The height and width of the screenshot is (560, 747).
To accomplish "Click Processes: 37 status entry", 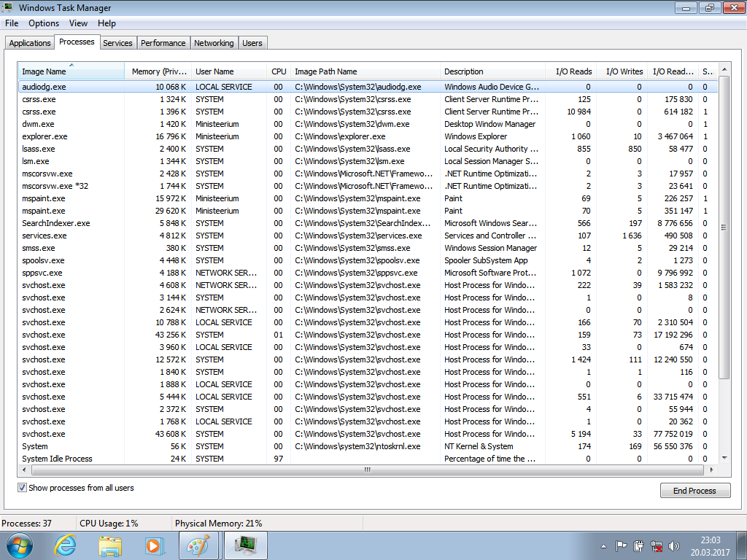I will 27,523.
